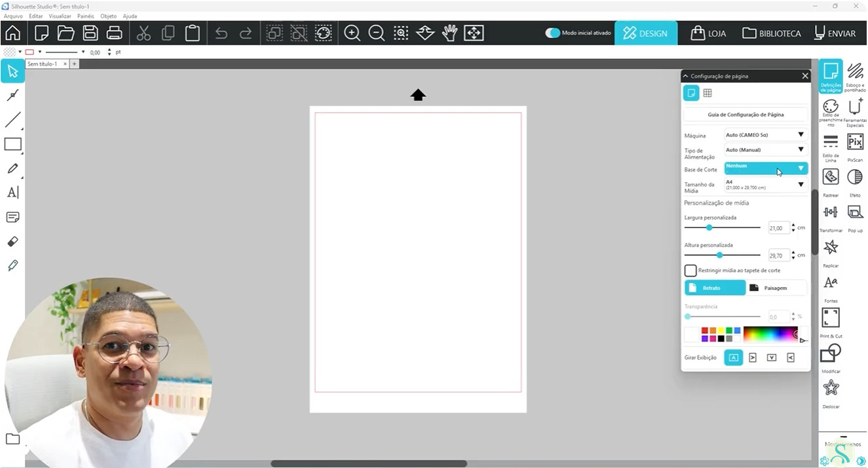
Task: Open the Modificar panel
Action: [831, 358]
